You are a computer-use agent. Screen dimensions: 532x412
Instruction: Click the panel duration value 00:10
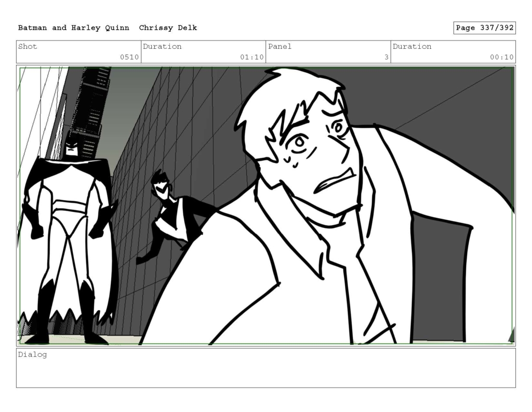[502, 57]
